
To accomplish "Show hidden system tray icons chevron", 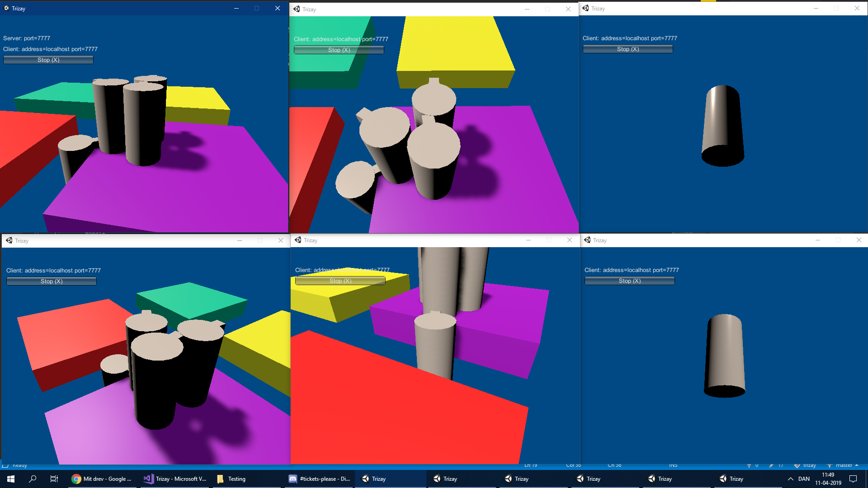I will click(790, 479).
